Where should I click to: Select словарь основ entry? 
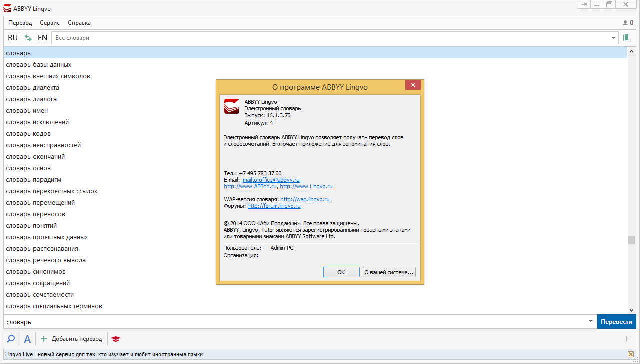pyautogui.click(x=315, y=168)
